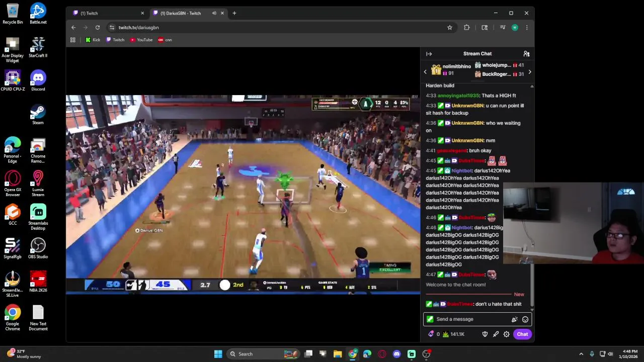
Task: Open the chat celebration effects icon
Action: point(514,319)
